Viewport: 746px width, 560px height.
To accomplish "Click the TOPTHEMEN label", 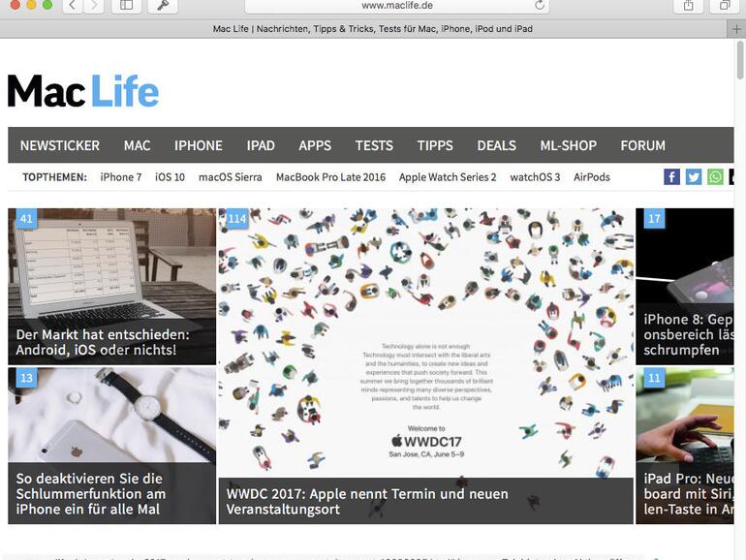I will point(54,177).
